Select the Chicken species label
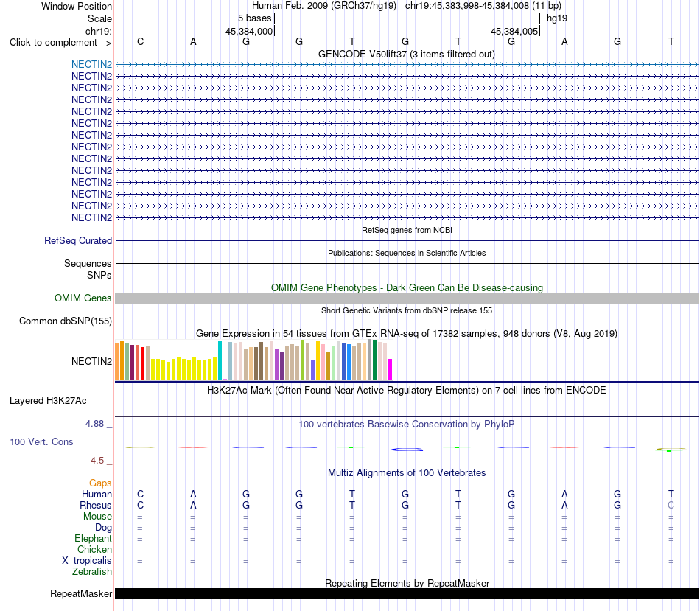The width and height of the screenshot is (700, 611). (x=94, y=549)
